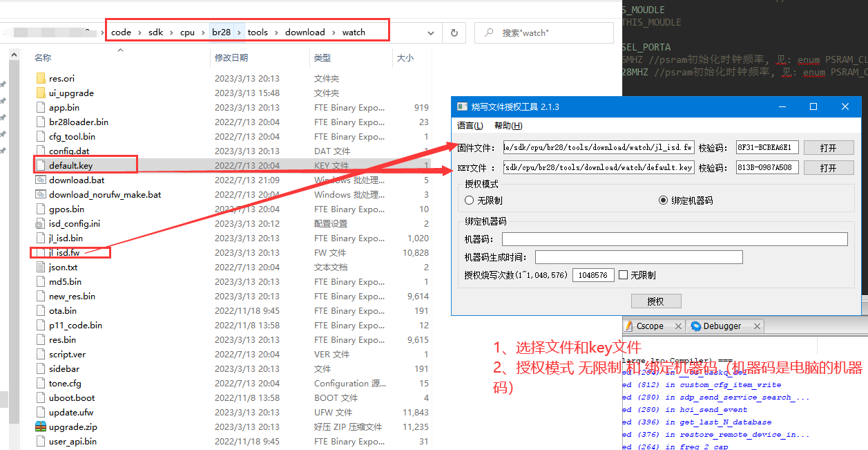Image resolution: width=868 pixels, height=450 pixels.
Task: Click the 授权 button
Action: [656, 301]
